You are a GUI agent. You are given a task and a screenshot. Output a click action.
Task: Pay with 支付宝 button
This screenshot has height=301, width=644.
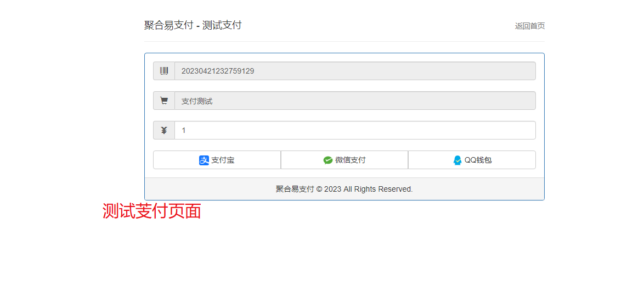pos(217,160)
